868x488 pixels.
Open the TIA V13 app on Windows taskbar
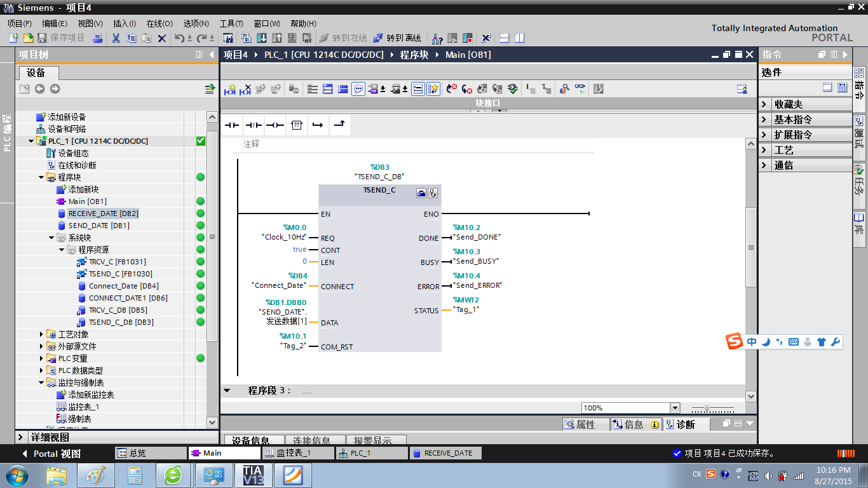[x=253, y=475]
